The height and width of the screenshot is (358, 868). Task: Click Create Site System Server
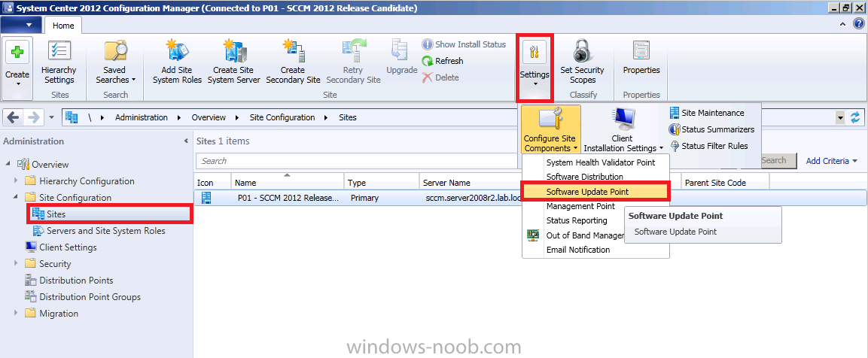point(233,62)
